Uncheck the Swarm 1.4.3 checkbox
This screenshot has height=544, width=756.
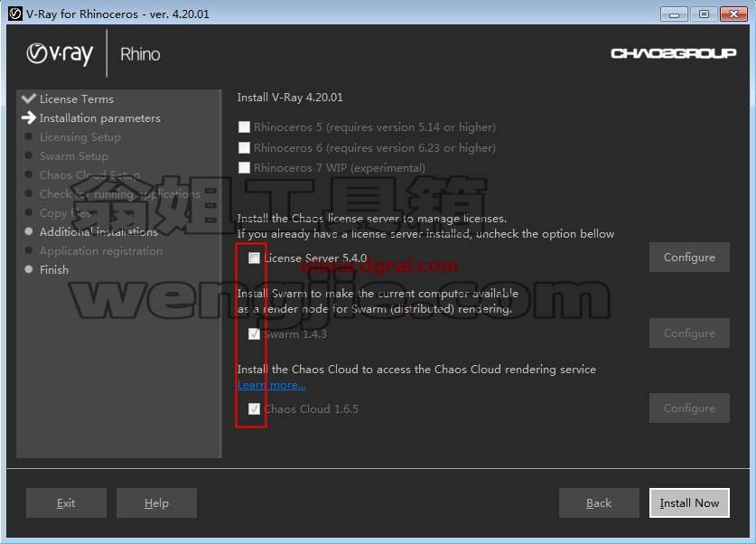254,333
